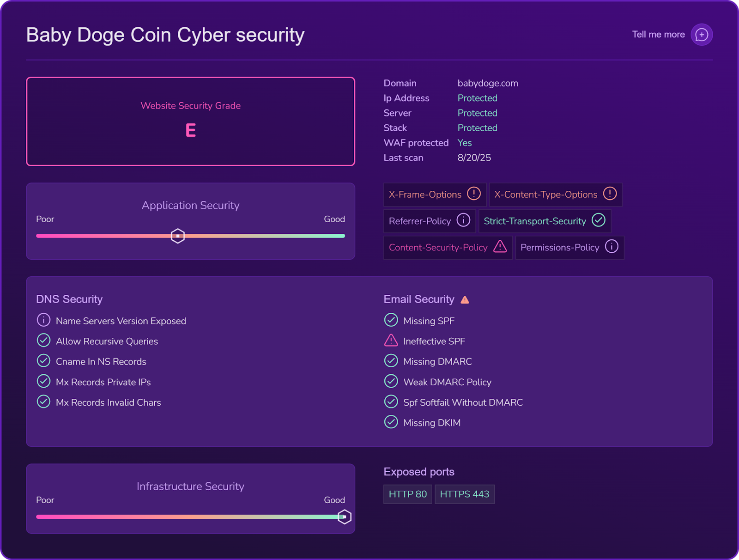Click the Mx Records Invalid Chars text
This screenshot has height=560, width=739.
click(x=109, y=402)
